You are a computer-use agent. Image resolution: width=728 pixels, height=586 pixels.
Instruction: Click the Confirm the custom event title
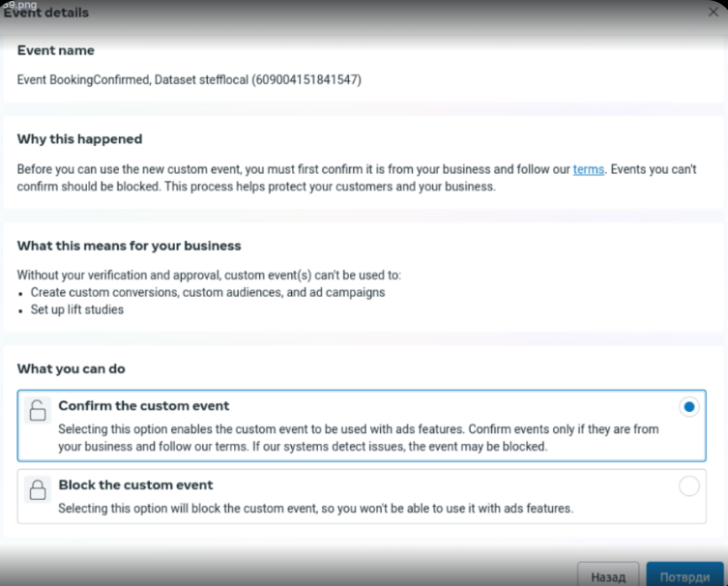[144, 406]
